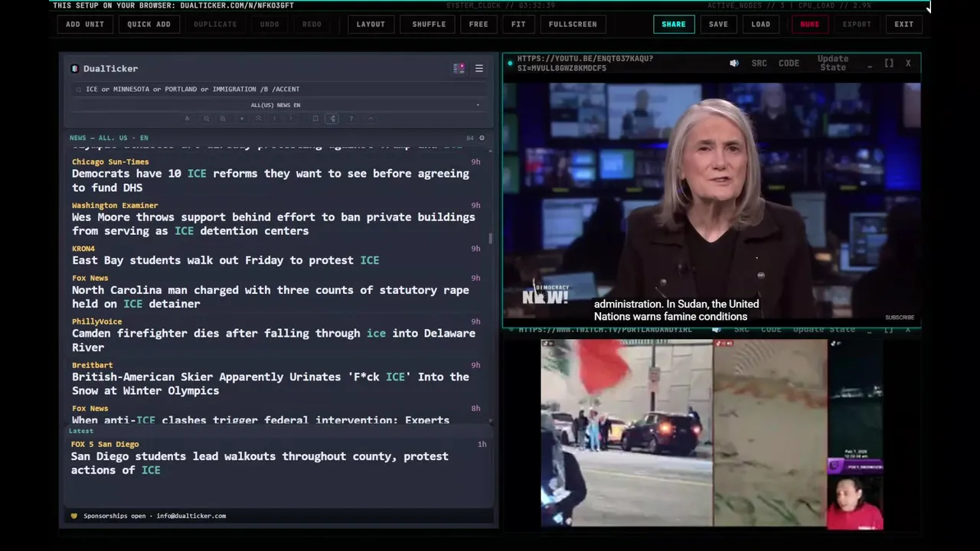This screenshot has height=551, width=980.
Task: Open the news feed settings gear
Action: click(x=482, y=138)
